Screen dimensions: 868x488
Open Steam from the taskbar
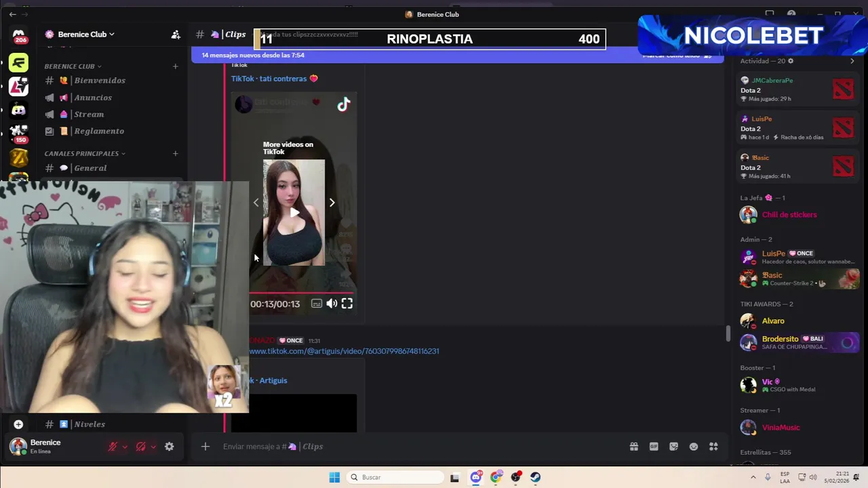[x=536, y=477]
